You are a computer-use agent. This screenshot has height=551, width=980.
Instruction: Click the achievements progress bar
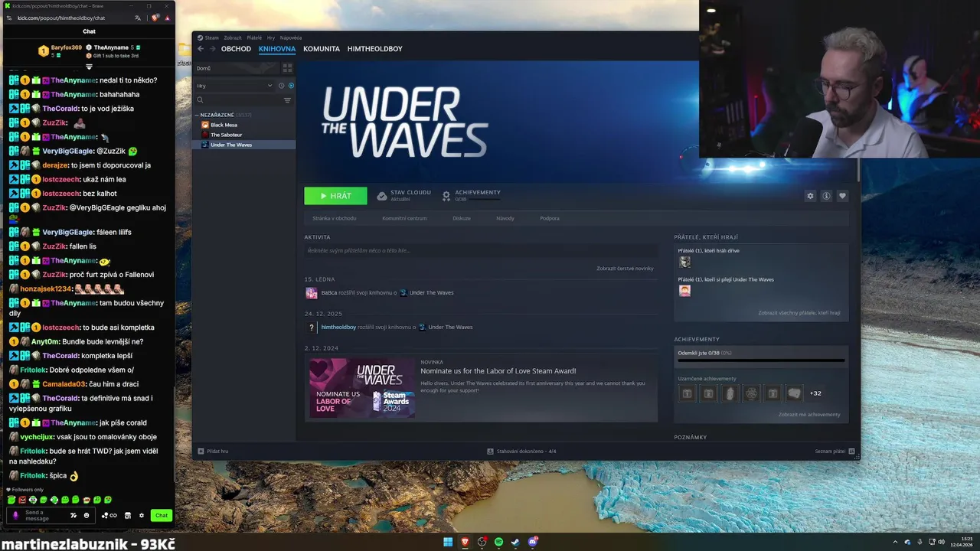tap(761, 360)
